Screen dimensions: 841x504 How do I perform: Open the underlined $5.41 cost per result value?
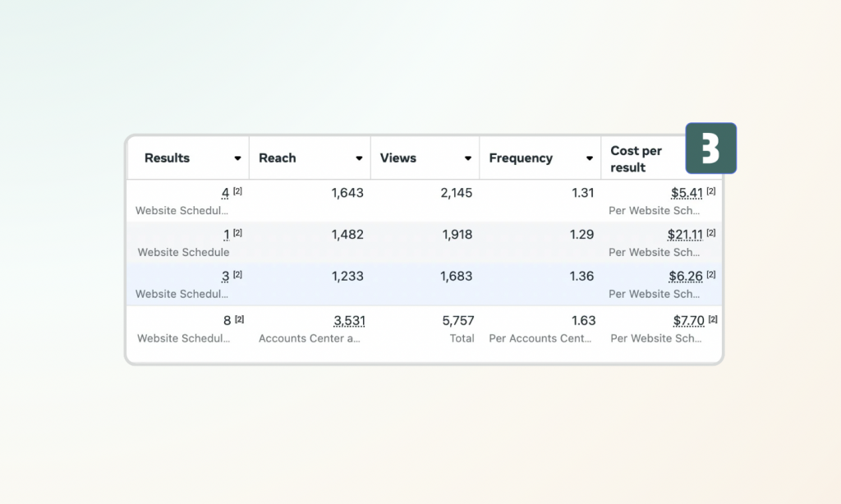(687, 193)
